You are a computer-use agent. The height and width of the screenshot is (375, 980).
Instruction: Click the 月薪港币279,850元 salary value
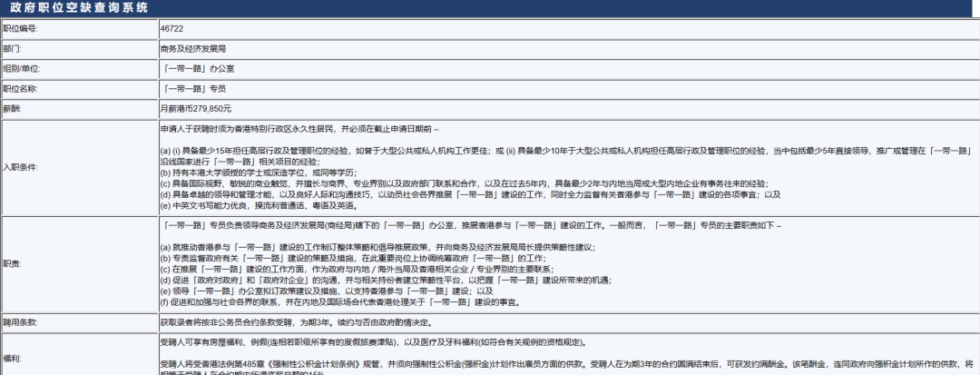pyautogui.click(x=196, y=109)
